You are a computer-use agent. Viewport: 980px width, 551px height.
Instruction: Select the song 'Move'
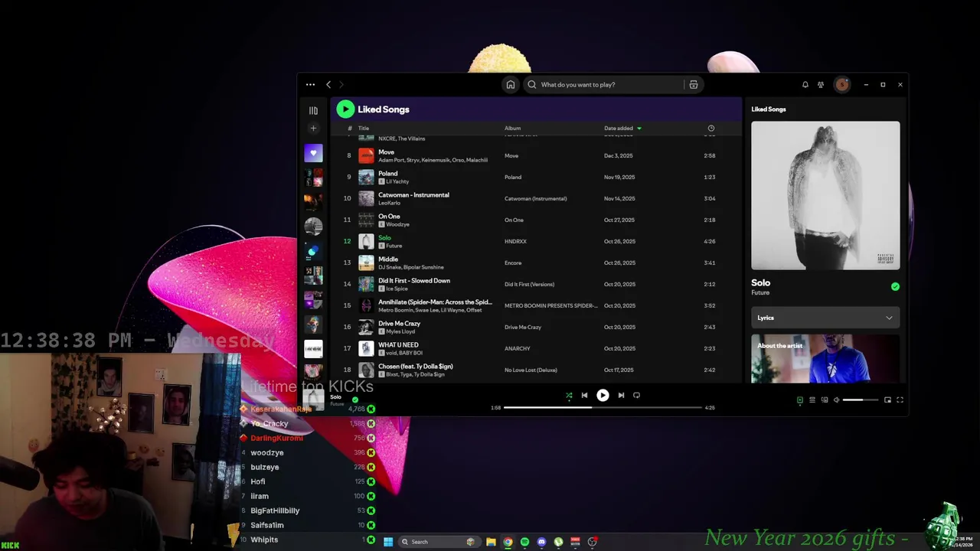click(x=386, y=152)
